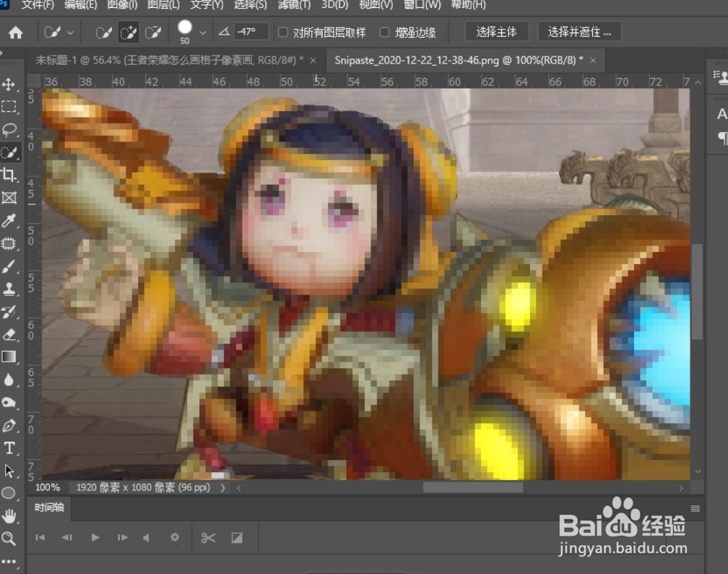Click the 选择并遮住 button

579,32
